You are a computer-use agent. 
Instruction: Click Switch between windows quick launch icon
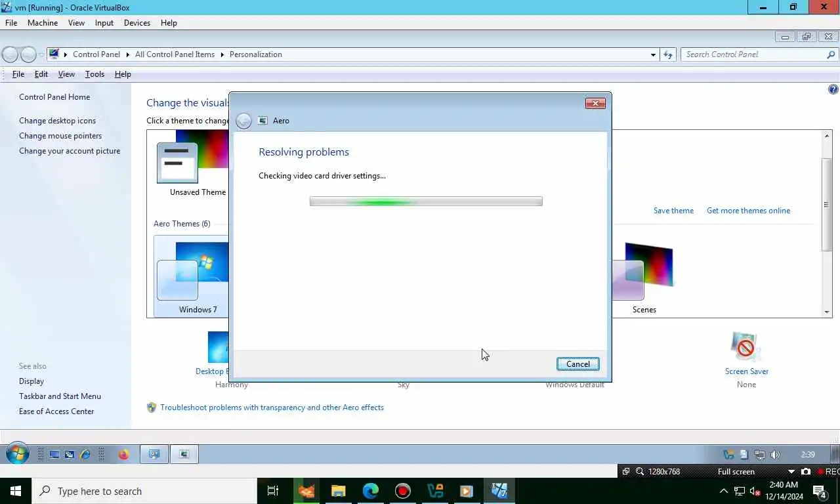pyautogui.click(x=70, y=454)
